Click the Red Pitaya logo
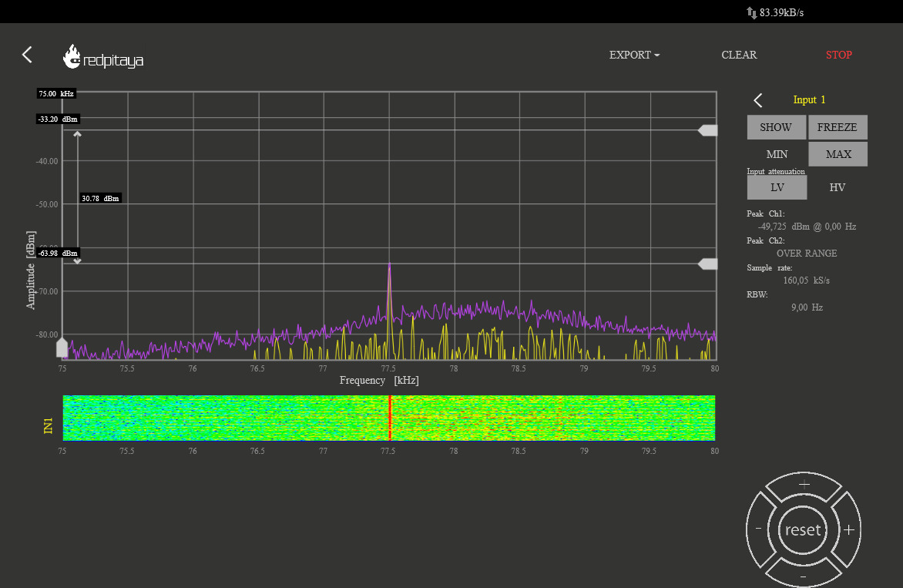Screen dimensions: 903x588 (x=103, y=57)
